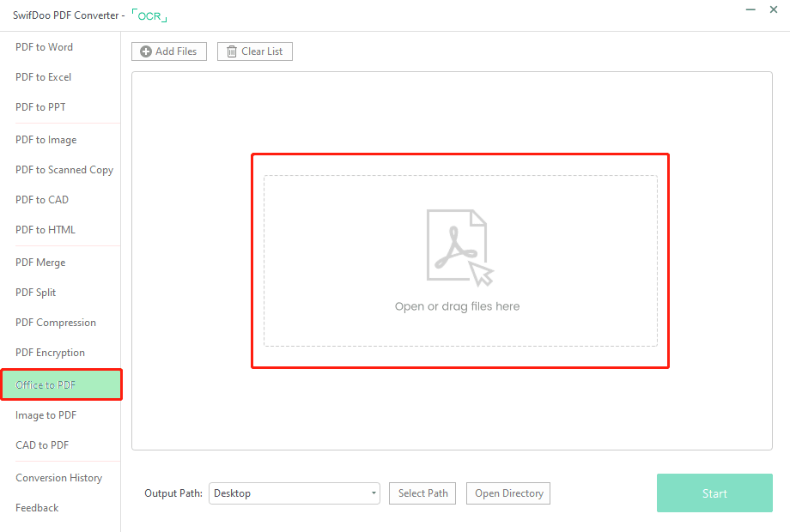Click Open Directory button
This screenshot has height=532, width=790.
tap(508, 493)
